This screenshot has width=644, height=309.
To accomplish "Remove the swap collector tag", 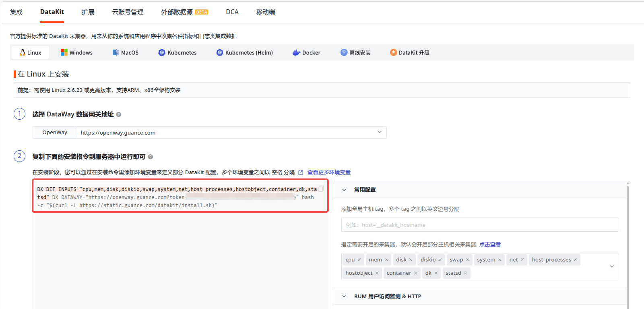I will coord(467,260).
